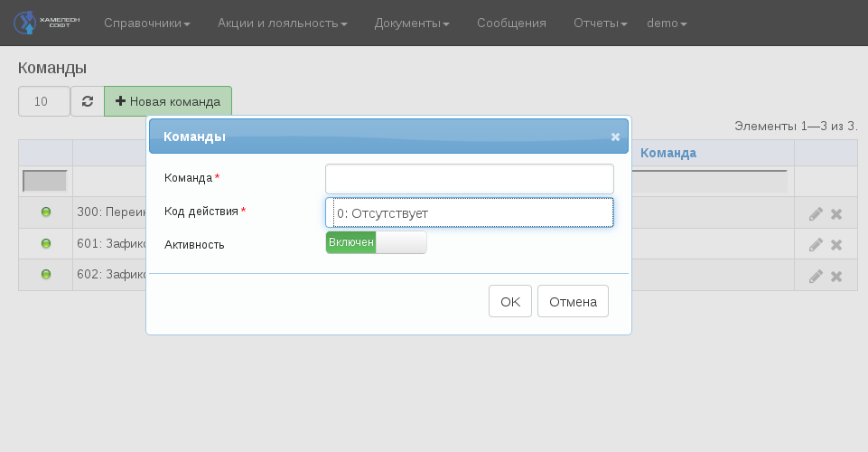Click the green status dot in the 300 row
The image size is (868, 452).
tap(46, 212)
